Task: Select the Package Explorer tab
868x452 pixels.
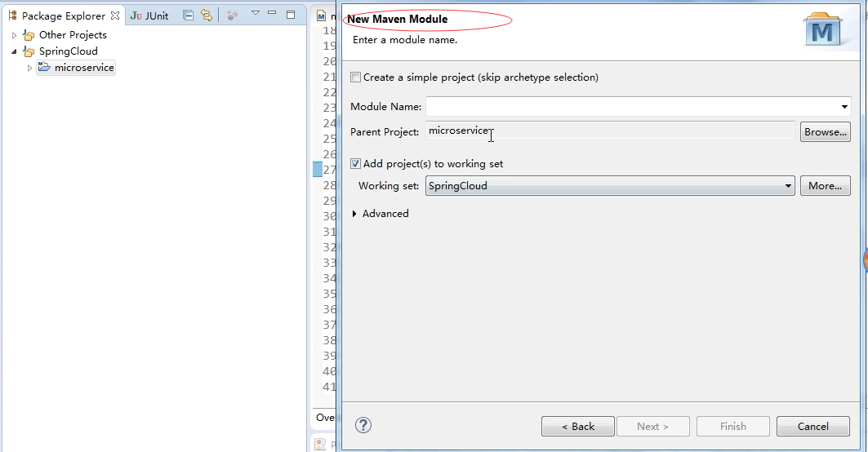Action: click(x=63, y=16)
